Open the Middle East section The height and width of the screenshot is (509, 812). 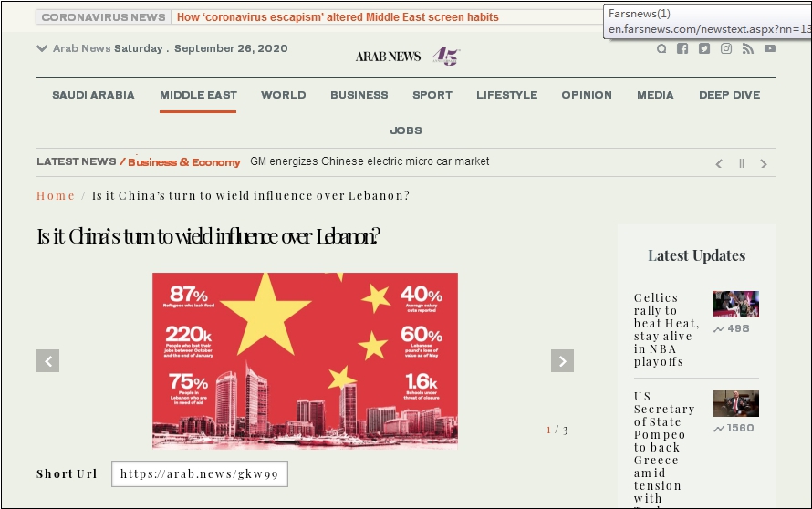point(198,95)
